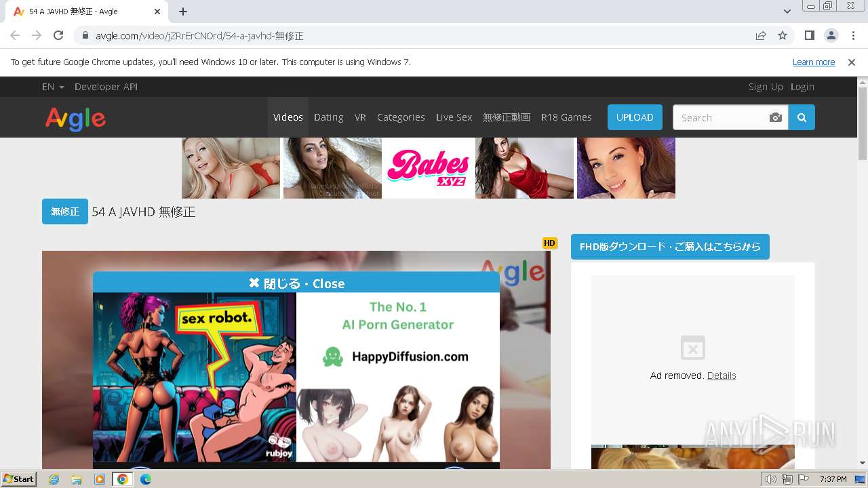Open the Login link

point(802,87)
